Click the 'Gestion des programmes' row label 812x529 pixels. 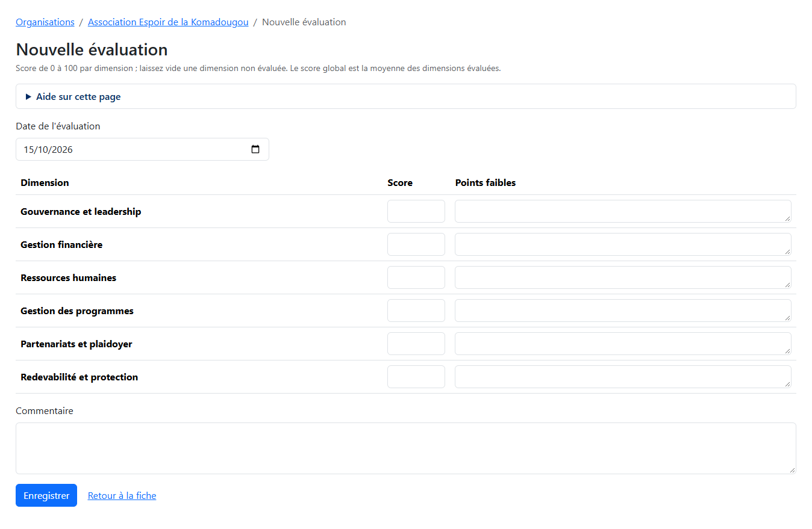click(x=77, y=311)
